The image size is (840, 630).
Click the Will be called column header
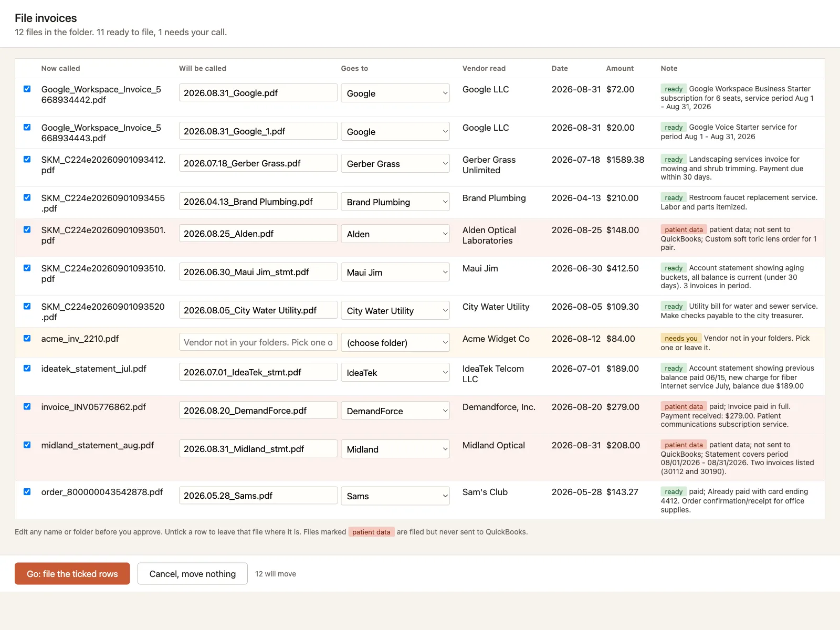point(203,68)
